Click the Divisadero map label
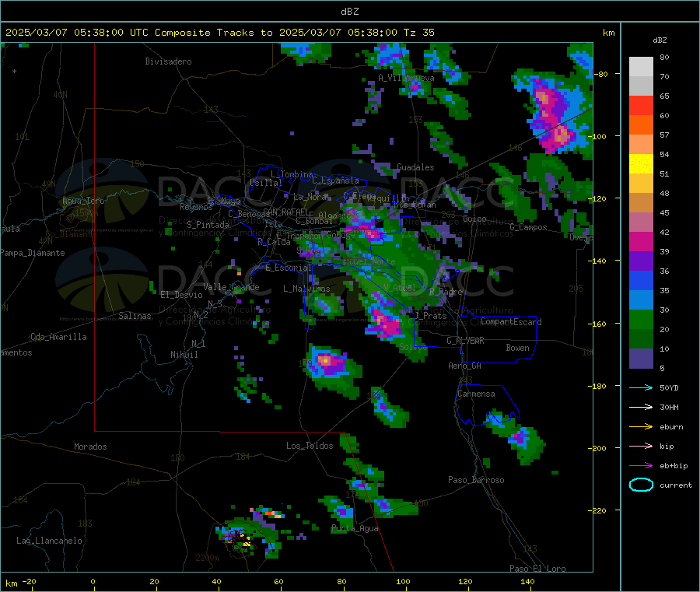700x592 pixels. [x=168, y=61]
